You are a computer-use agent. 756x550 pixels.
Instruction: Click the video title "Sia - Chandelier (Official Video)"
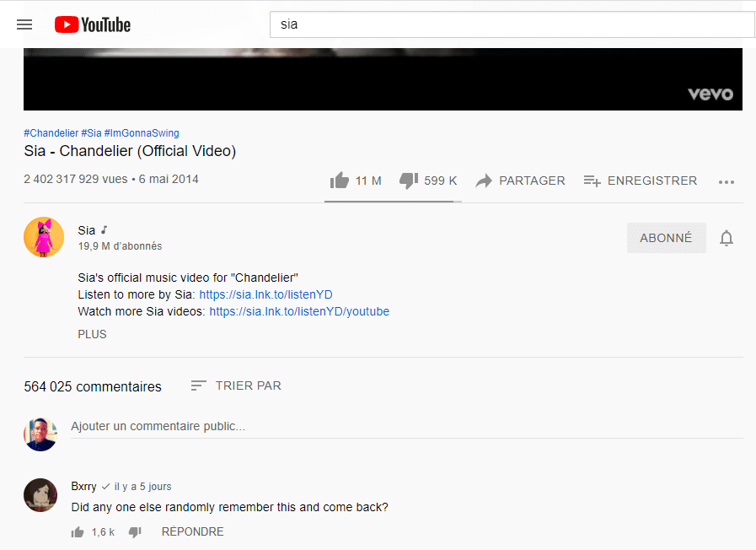[x=130, y=151]
